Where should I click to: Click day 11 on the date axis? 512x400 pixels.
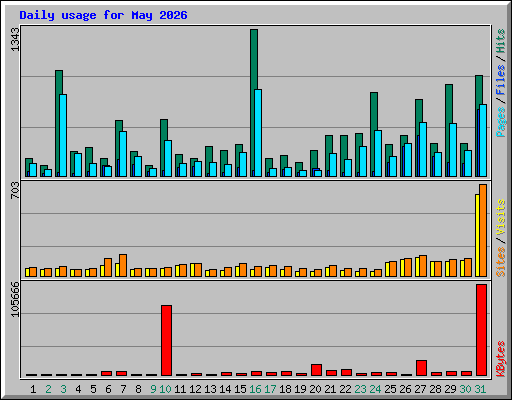[x=180, y=389]
